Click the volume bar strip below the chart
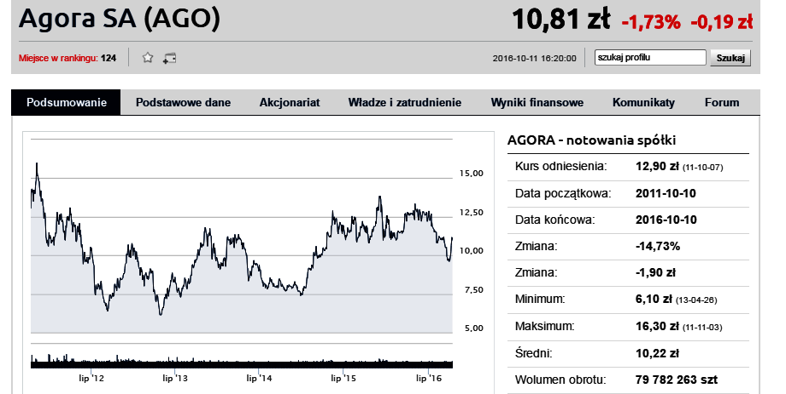Viewport: 786px width, 394px height. [242, 361]
